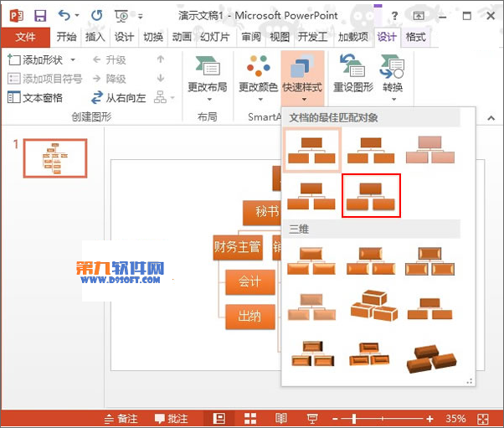Select third 三维 style with dark borders
504x428 pixels.
[430, 261]
